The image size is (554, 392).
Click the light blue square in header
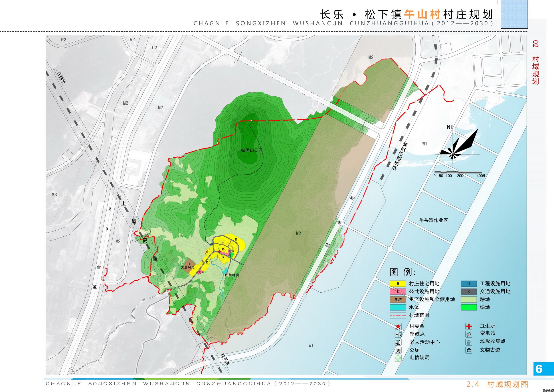(x=514, y=14)
